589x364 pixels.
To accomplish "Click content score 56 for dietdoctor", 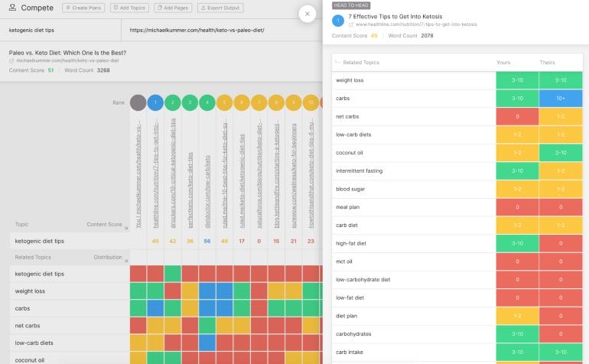I will [207, 241].
